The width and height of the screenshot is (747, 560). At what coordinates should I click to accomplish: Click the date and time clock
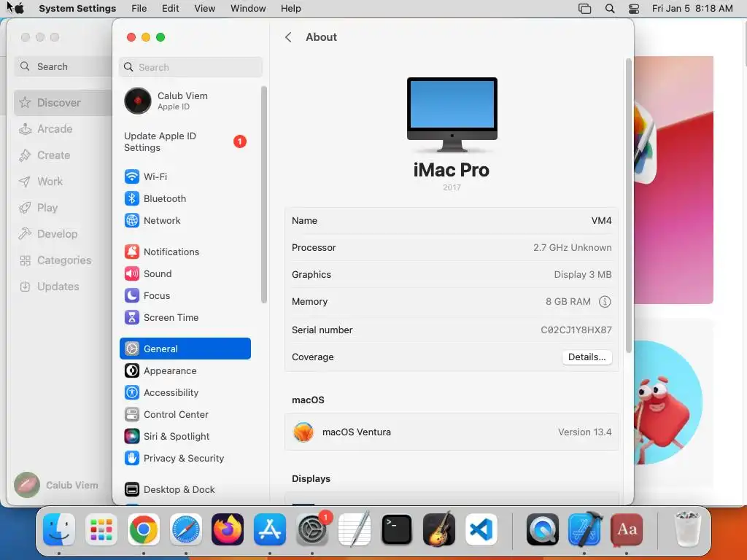tap(692, 9)
